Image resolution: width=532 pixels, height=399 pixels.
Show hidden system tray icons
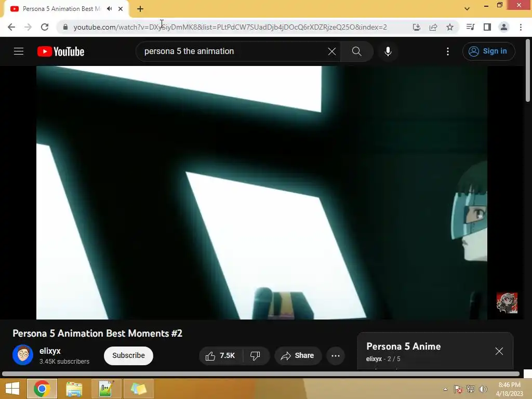point(445,389)
